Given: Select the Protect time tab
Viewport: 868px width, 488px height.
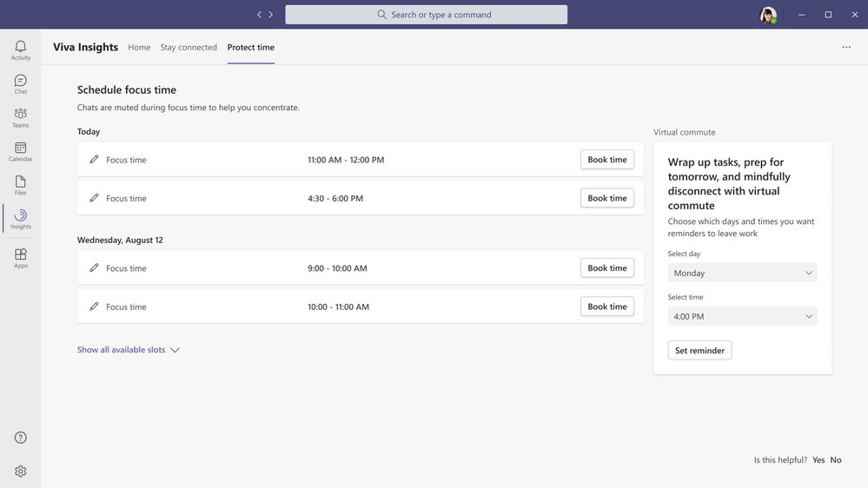Looking at the screenshot, I should (x=251, y=48).
